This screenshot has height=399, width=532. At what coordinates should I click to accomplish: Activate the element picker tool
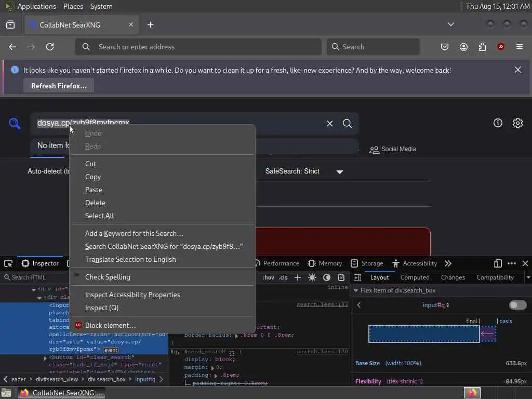pos(8,263)
